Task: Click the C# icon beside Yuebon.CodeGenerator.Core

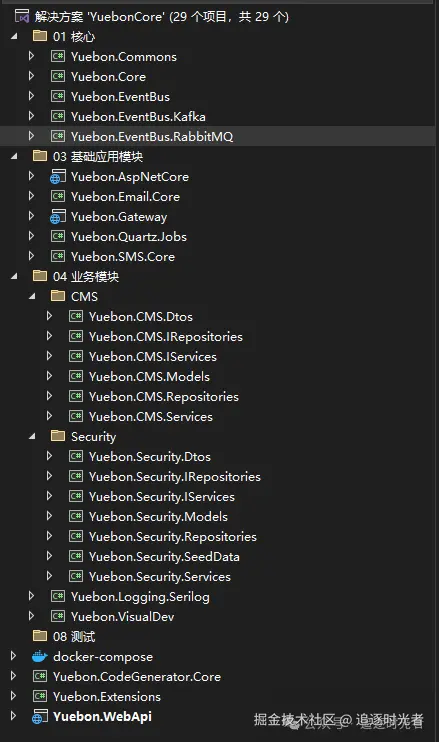Action: pyautogui.click(x=40, y=676)
